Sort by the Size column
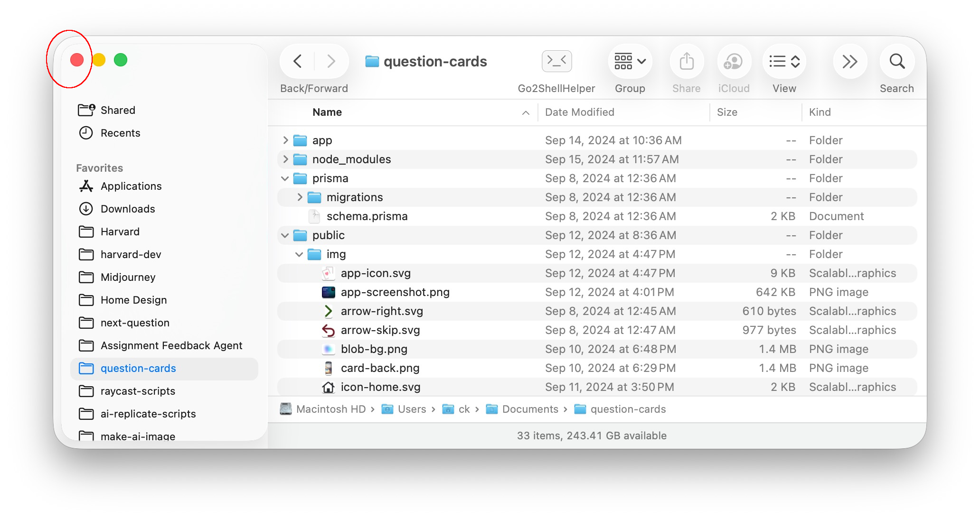The height and width of the screenshot is (519, 980). tap(727, 112)
